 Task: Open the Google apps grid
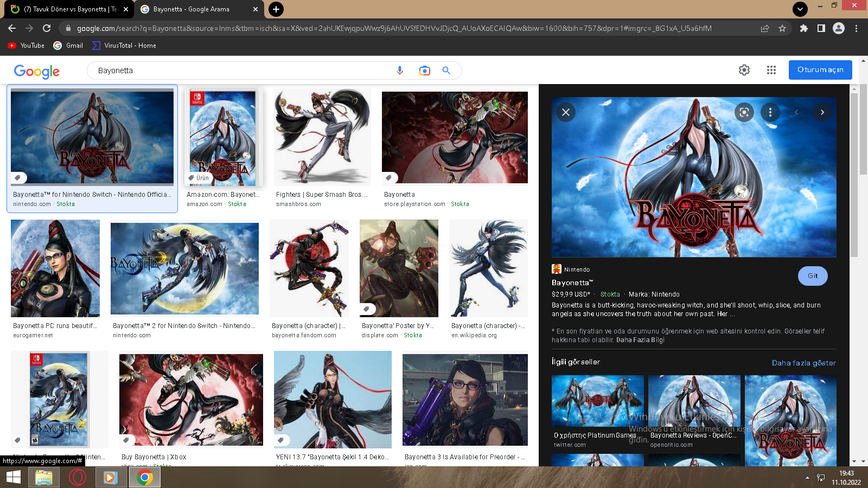click(771, 70)
